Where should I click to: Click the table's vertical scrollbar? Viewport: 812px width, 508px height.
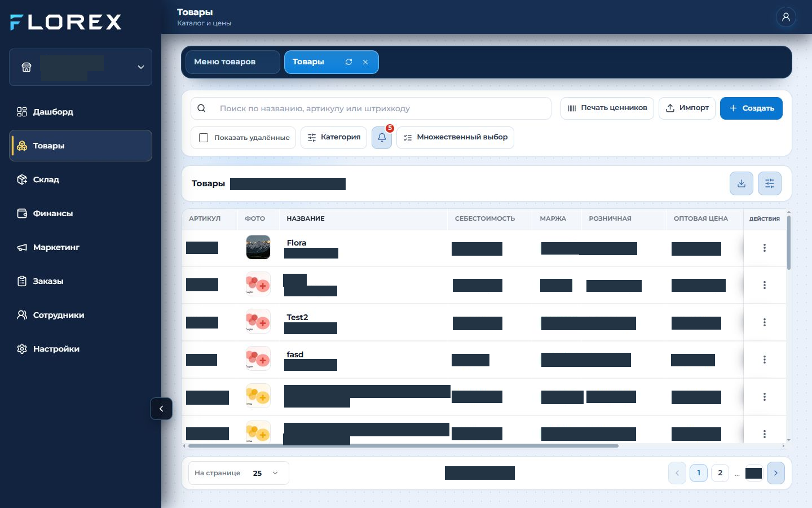tap(788, 242)
